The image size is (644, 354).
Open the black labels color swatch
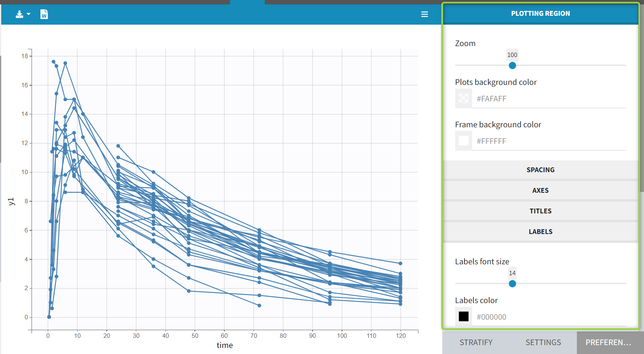(x=464, y=316)
